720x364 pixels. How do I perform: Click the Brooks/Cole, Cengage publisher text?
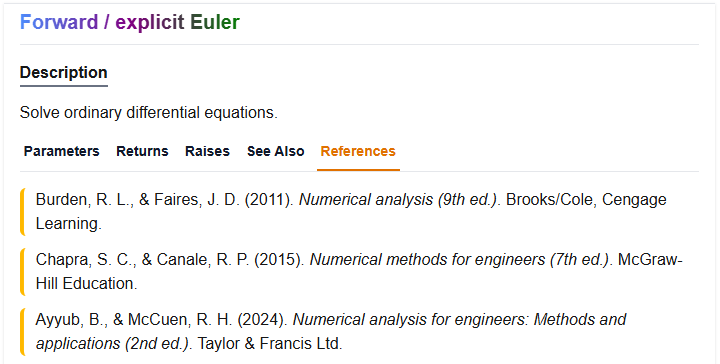(586, 200)
